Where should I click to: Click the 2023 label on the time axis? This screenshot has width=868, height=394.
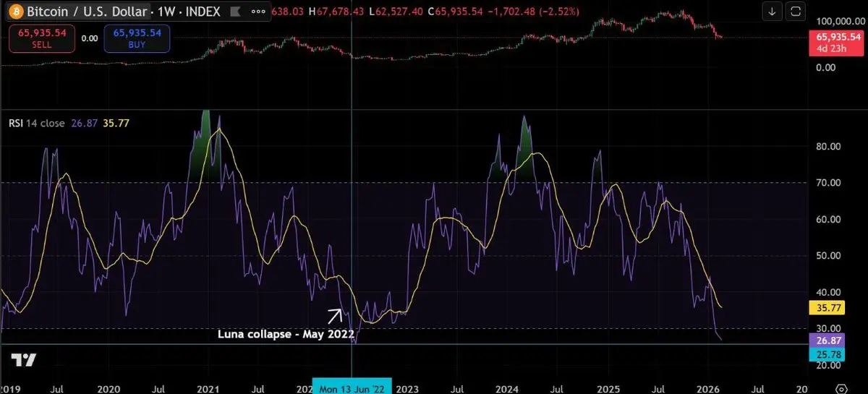pos(409,387)
